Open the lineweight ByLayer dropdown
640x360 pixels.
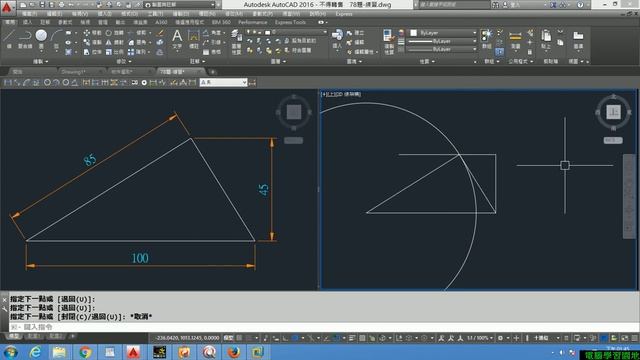pos(442,41)
